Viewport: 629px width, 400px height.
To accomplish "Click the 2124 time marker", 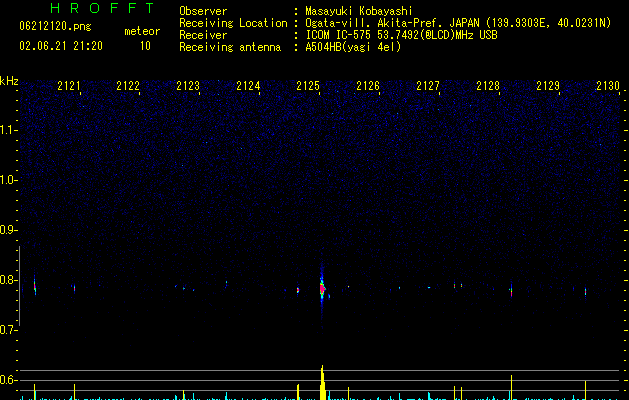I will tap(248, 85).
